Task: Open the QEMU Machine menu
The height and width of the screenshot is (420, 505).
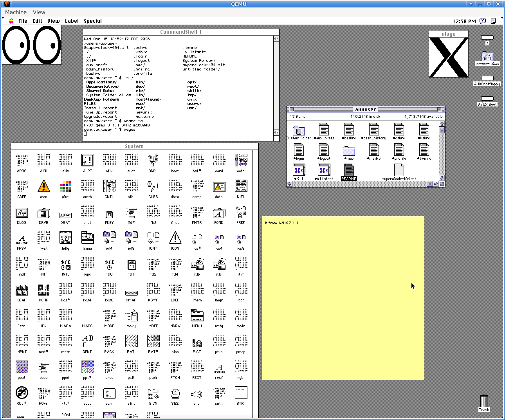Action: (x=16, y=12)
